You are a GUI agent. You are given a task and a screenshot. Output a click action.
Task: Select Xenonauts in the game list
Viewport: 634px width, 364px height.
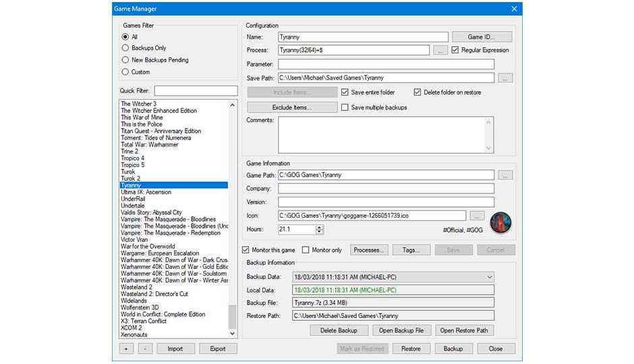click(x=134, y=334)
